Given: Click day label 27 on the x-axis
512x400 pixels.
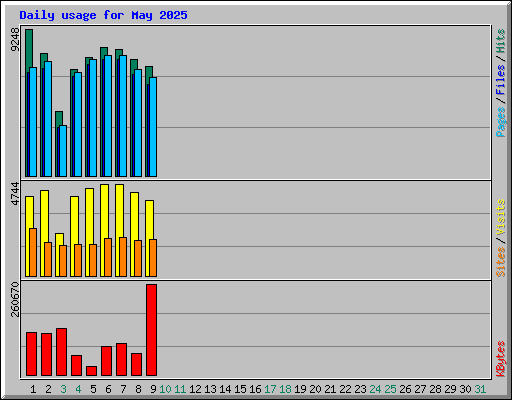Looking at the screenshot, I should pos(420,389).
